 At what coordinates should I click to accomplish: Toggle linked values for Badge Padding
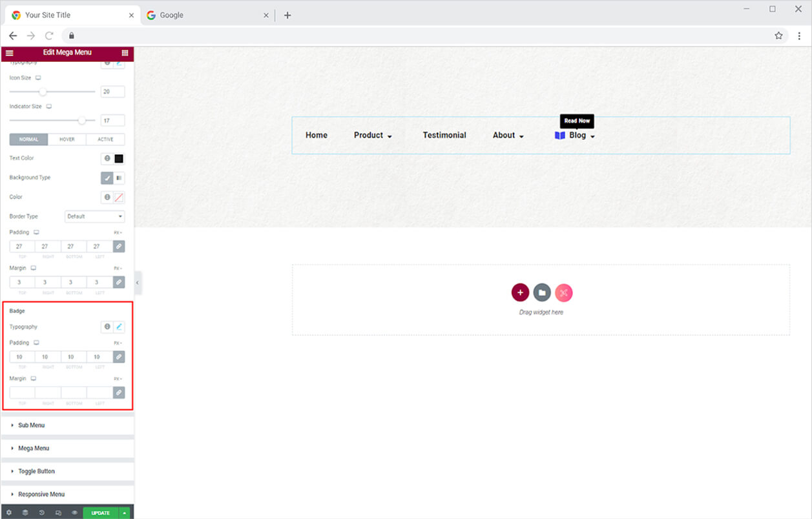click(119, 357)
